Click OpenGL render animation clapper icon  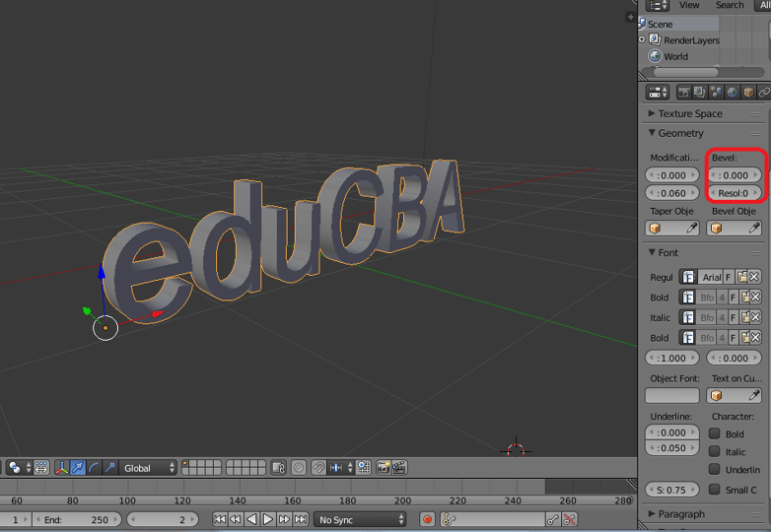[x=399, y=468]
